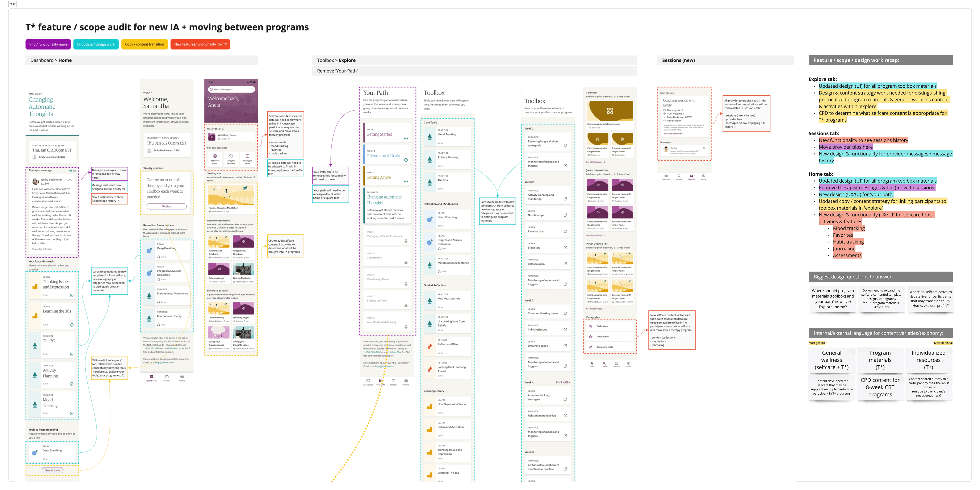Click the Journaling tools pencil icon
The width and height of the screenshot is (980, 490).
590,347
